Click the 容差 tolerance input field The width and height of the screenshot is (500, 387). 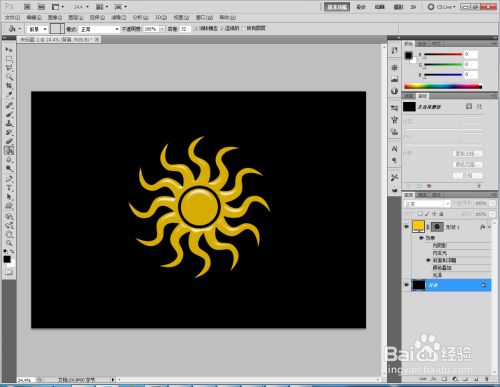184,29
